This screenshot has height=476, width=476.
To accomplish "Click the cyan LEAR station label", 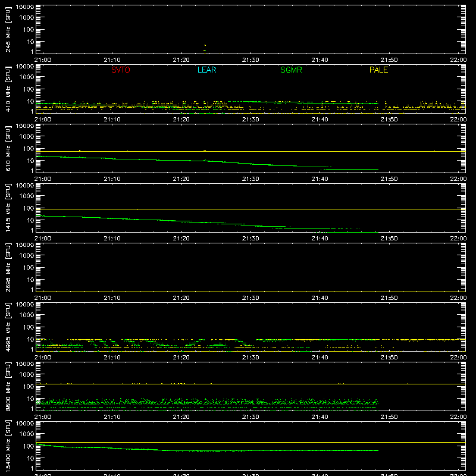I will click(x=206, y=70).
